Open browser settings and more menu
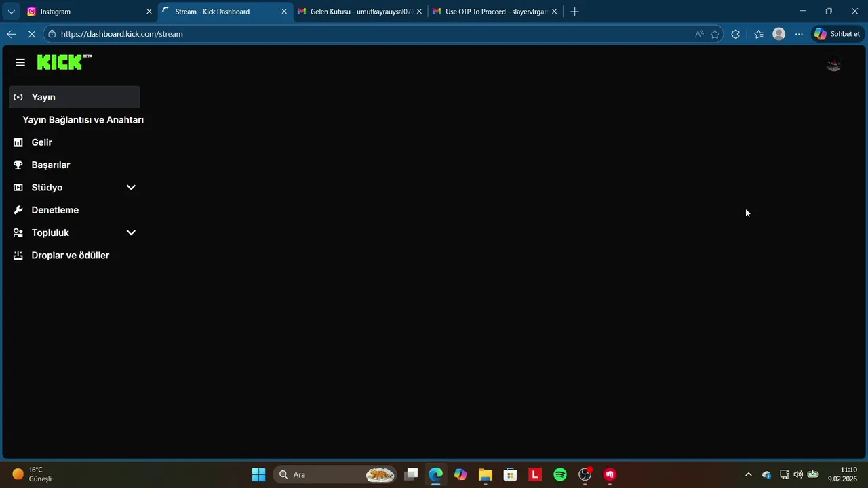Screen dimensions: 868x488 (799, 34)
